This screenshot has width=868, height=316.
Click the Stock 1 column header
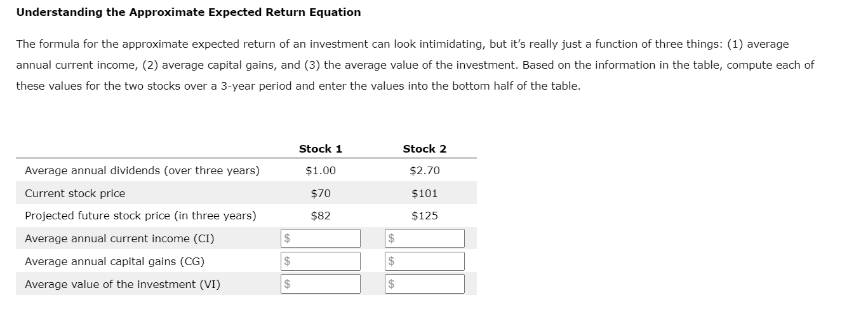click(321, 149)
